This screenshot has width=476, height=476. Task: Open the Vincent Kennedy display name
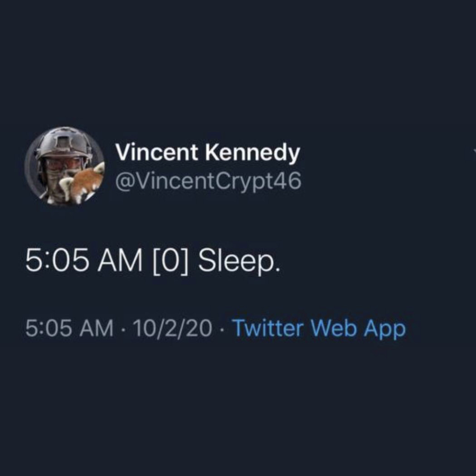[207, 153]
